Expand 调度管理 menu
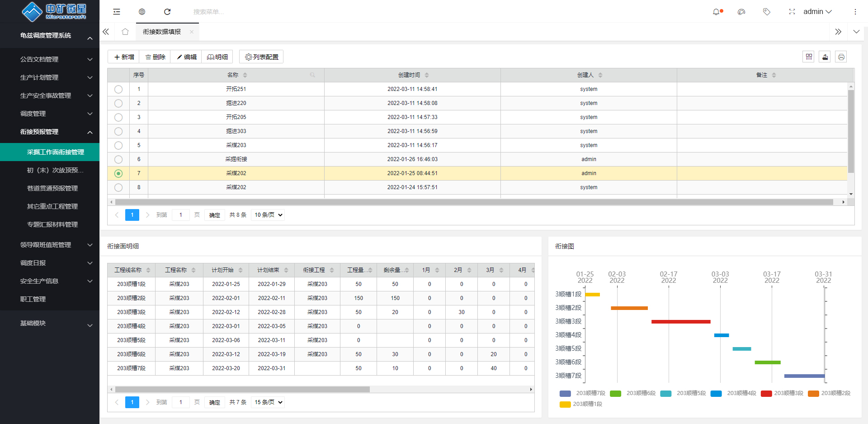 tap(50, 114)
